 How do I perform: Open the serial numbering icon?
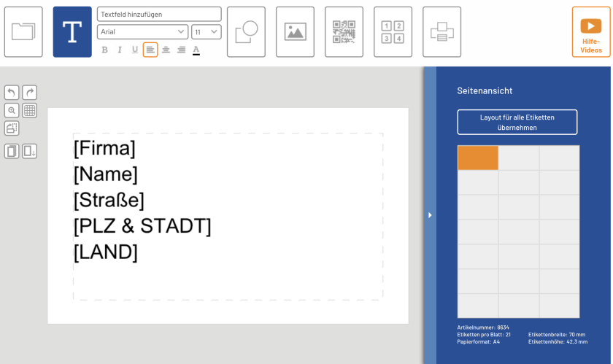pos(393,31)
